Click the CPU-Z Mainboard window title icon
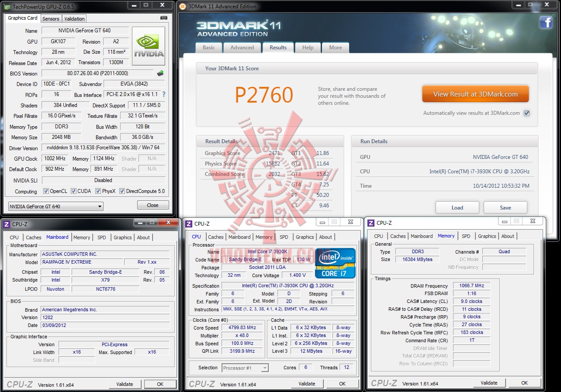 7,224
